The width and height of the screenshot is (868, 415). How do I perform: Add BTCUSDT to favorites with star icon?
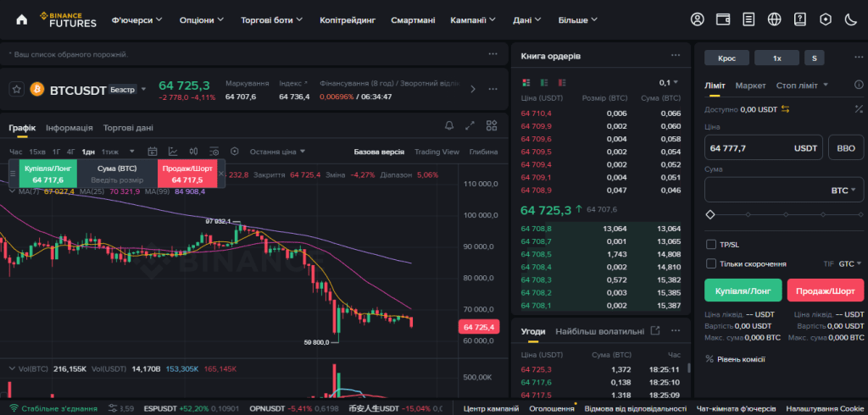(x=17, y=89)
